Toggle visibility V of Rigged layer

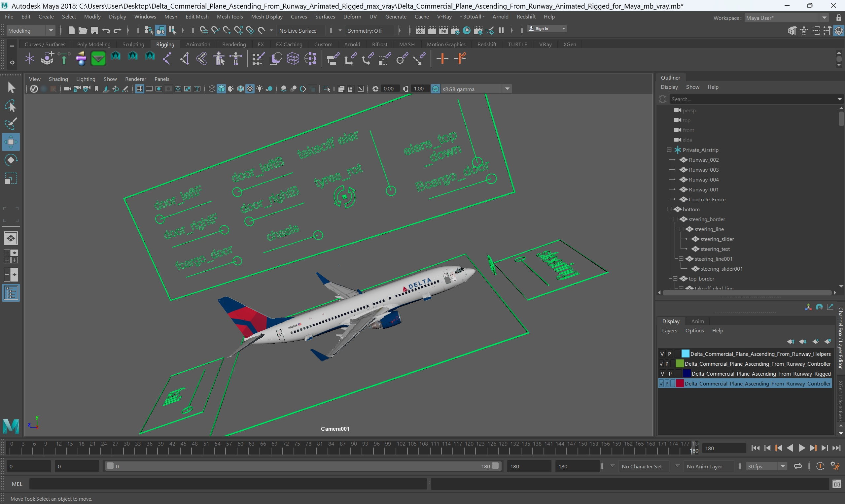(x=662, y=374)
